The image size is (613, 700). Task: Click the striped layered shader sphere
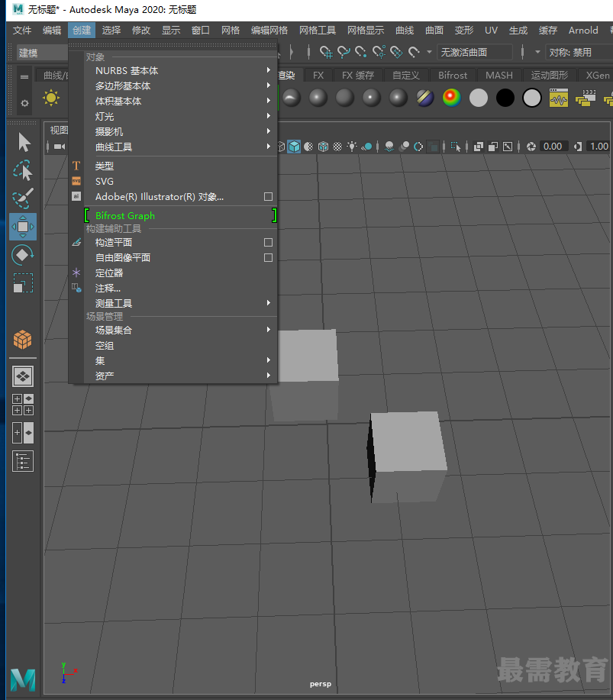point(424,98)
